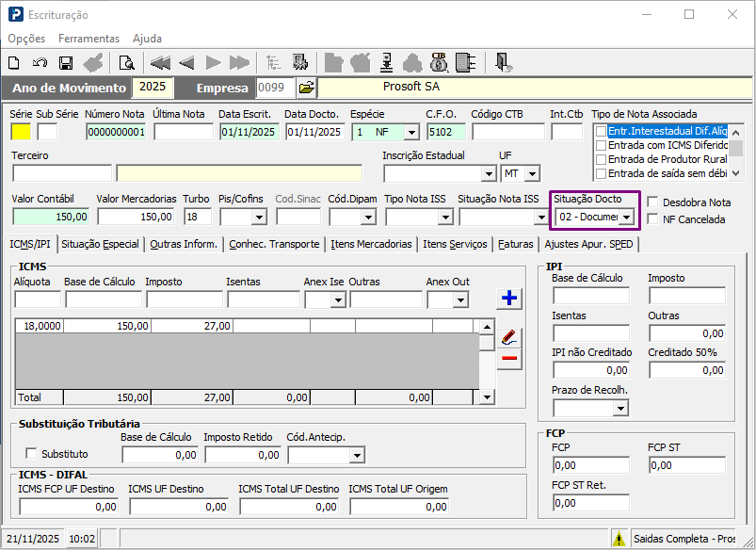Enable the Desdobra Nota checkbox
Viewport: 756px width, 550px height.
coord(652,202)
